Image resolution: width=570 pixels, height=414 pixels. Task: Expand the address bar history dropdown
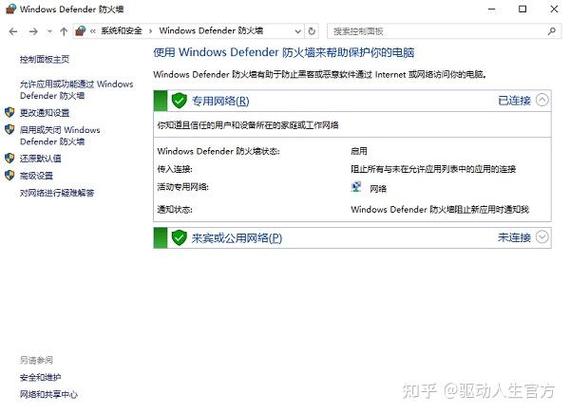(x=298, y=32)
